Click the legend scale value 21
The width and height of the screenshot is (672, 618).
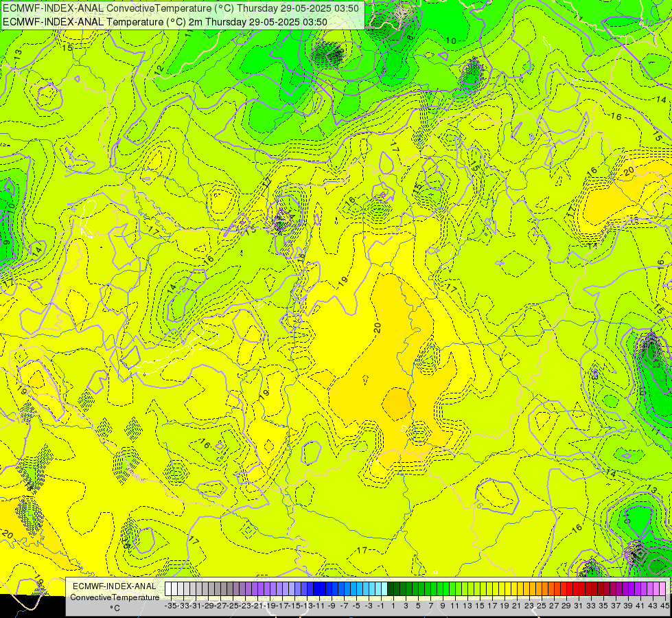(517, 606)
